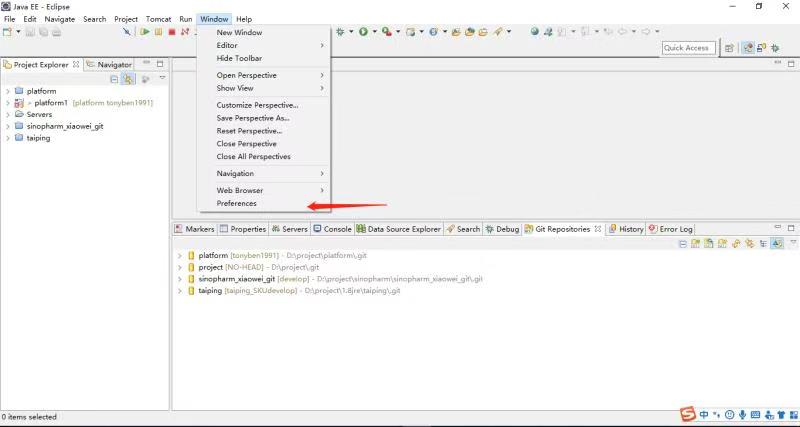The width and height of the screenshot is (800, 427).
Task: Open Project Explorer View Menu triangle
Action: pyautogui.click(x=162, y=78)
